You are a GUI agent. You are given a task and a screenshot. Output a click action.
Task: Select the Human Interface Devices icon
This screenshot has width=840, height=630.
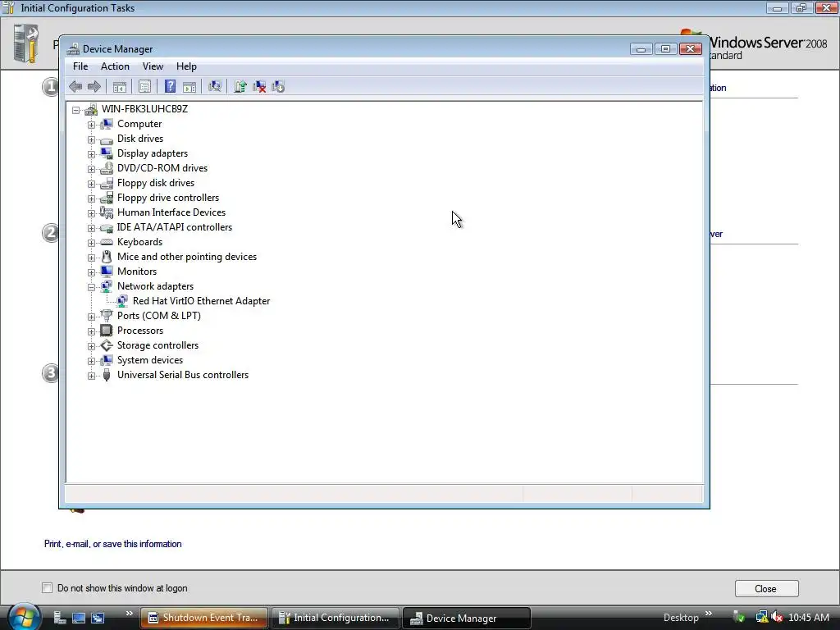pyautogui.click(x=107, y=212)
